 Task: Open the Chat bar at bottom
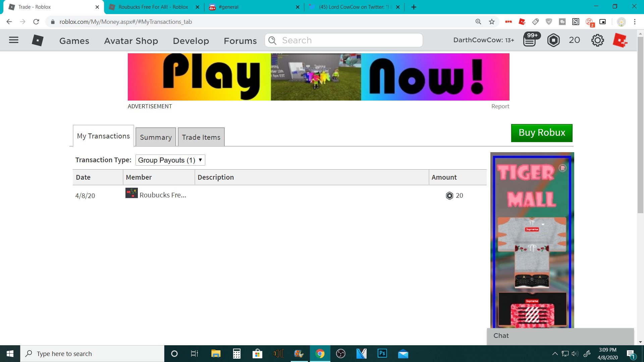pyautogui.click(x=560, y=336)
